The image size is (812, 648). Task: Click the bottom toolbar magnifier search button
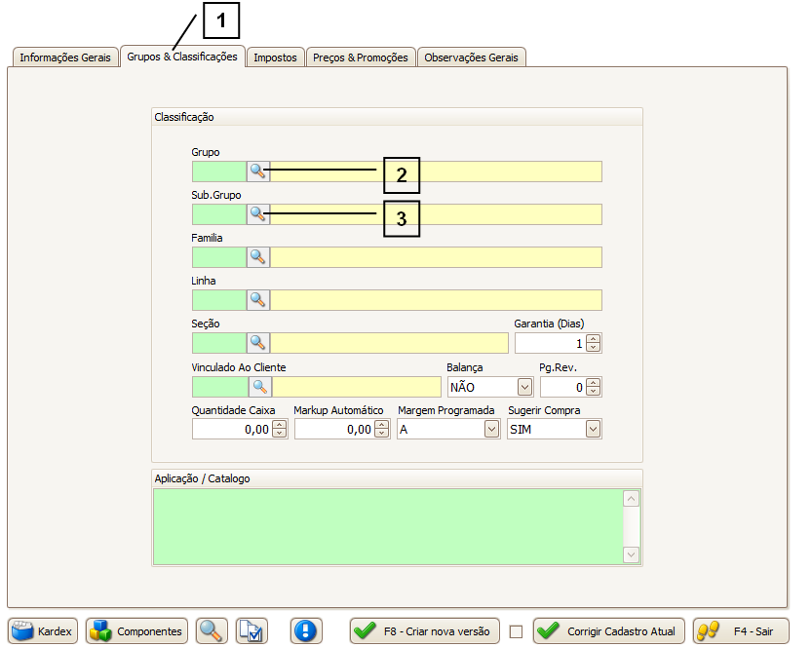tap(210, 631)
